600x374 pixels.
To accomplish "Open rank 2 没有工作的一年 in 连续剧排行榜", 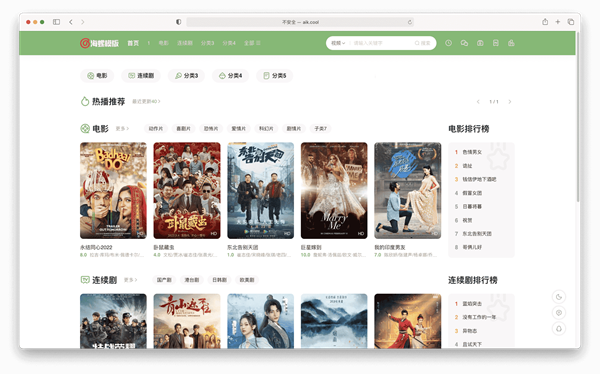I will coord(479,317).
